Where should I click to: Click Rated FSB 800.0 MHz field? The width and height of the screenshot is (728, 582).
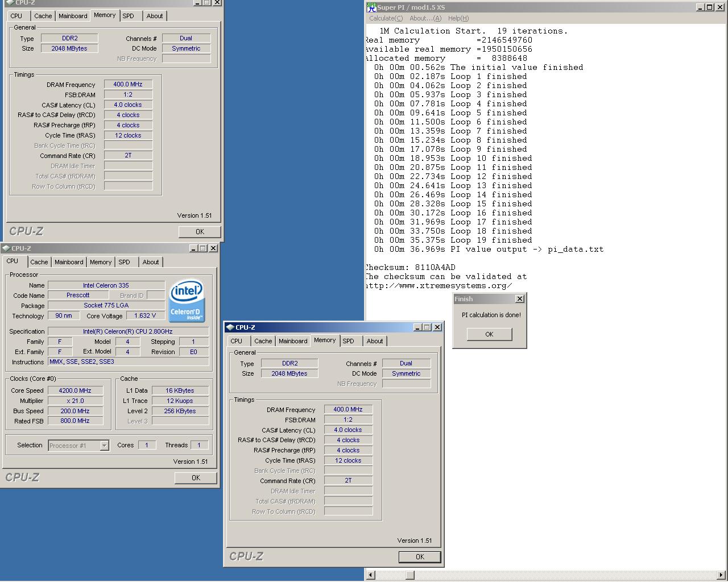tap(75, 421)
